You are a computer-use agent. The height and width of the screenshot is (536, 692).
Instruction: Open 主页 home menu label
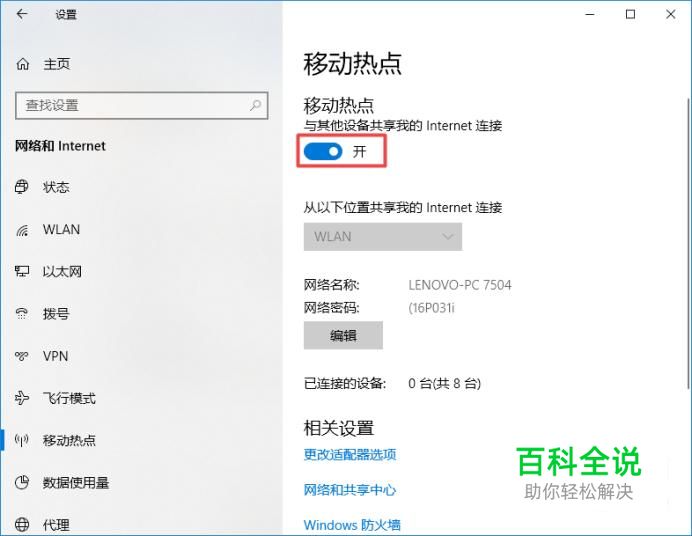56,64
